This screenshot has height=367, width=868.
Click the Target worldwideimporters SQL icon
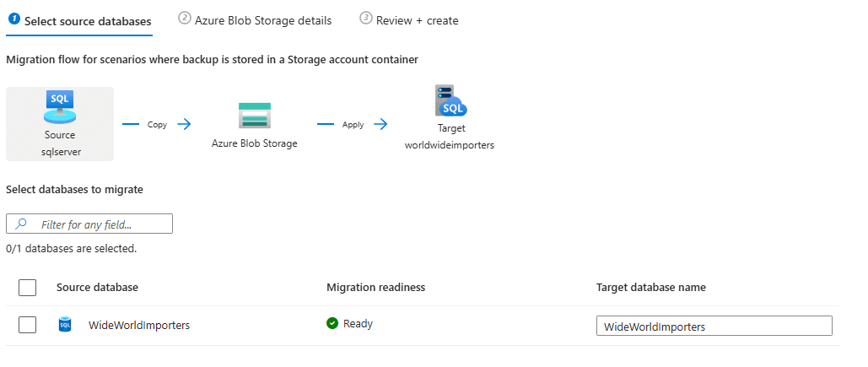(450, 100)
